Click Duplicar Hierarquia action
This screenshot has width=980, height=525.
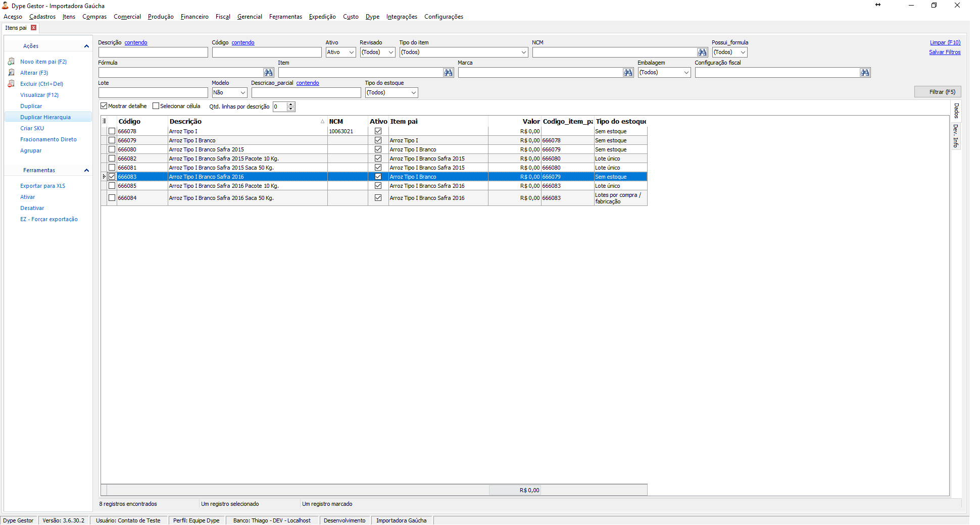coord(45,117)
